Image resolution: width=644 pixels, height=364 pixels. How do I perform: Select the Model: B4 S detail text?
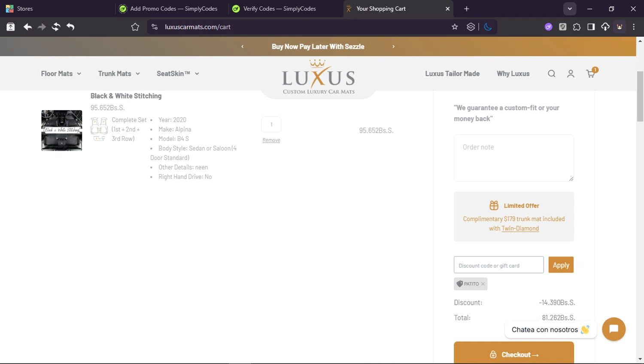point(173,139)
